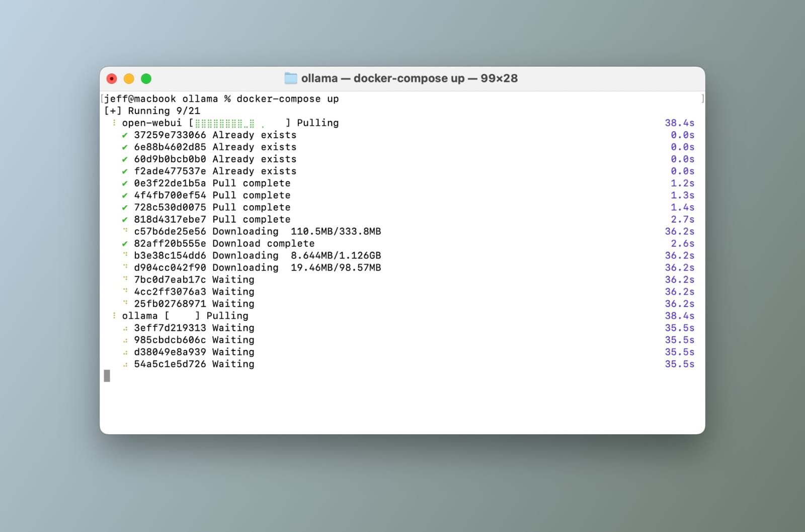Click the spinner icon before open-webui

click(x=114, y=123)
